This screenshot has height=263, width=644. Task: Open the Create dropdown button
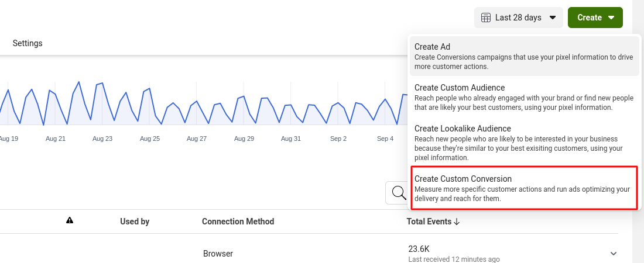[595, 18]
